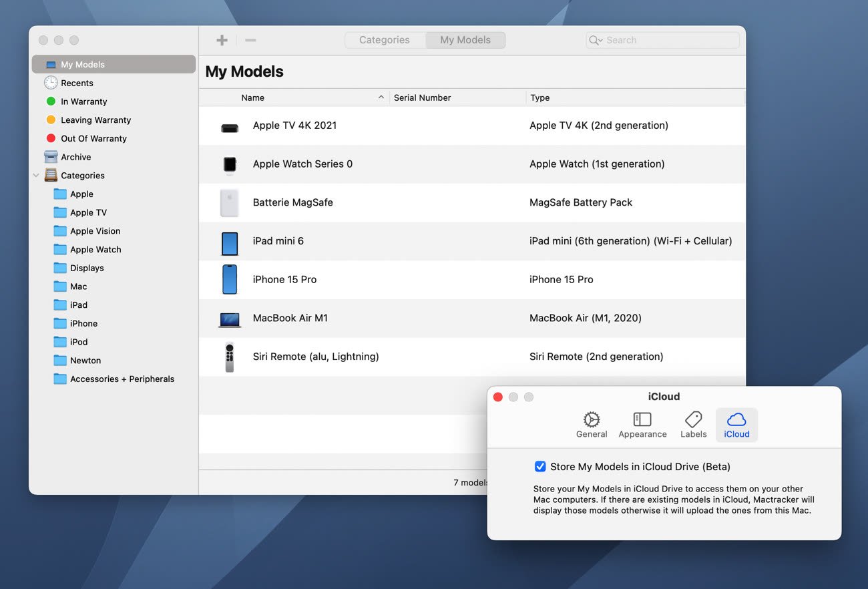Select the green In Warranty indicator
The height and width of the screenshot is (589, 868).
[x=51, y=102]
